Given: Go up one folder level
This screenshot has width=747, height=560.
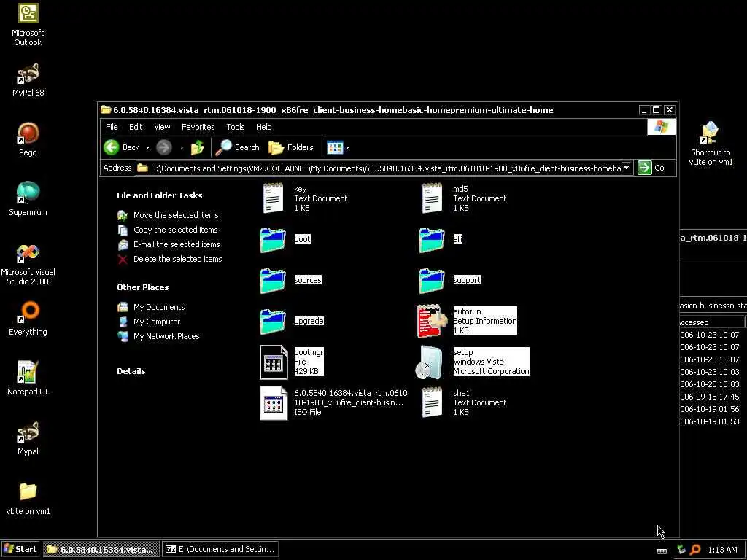Looking at the screenshot, I should click(197, 147).
